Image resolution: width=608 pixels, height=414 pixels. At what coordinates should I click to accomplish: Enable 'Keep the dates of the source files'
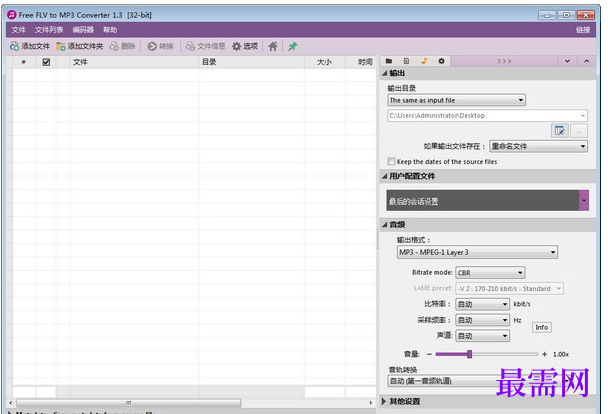pyautogui.click(x=391, y=161)
